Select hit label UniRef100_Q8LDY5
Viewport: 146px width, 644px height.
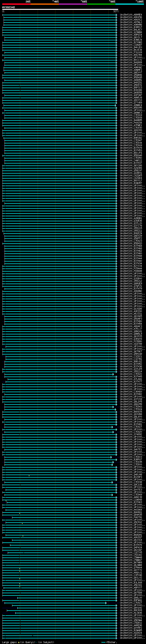131,402
